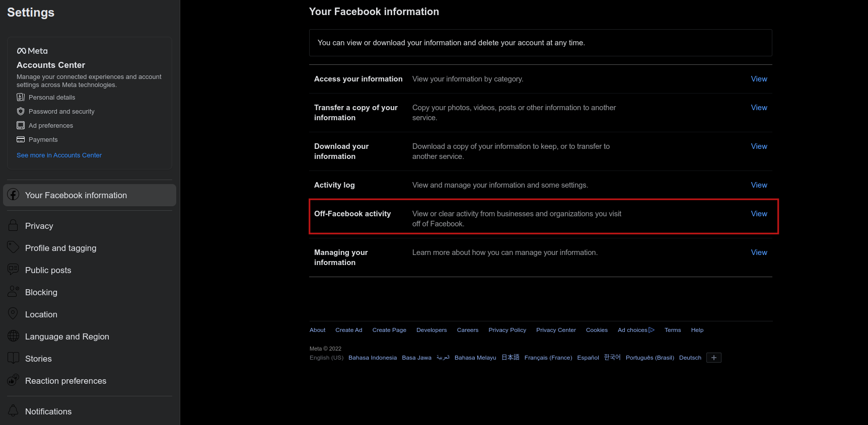Select Ad preferences in Accounts Center
The image size is (868, 425).
(51, 126)
